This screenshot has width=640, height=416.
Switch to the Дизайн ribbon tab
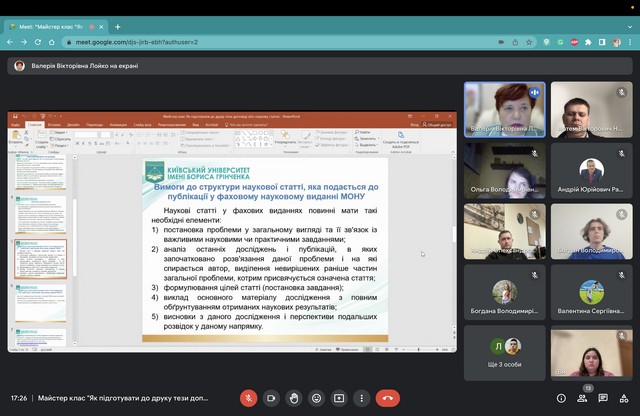[73, 125]
